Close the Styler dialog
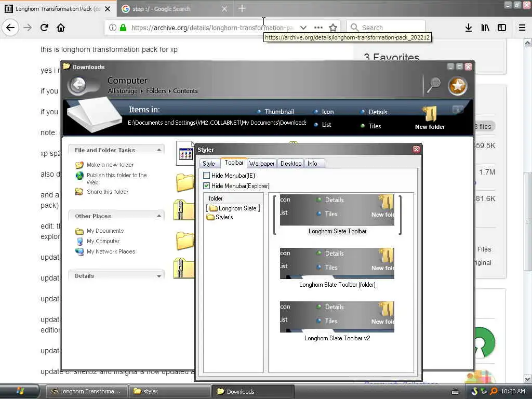The image size is (532, 399). (416, 149)
